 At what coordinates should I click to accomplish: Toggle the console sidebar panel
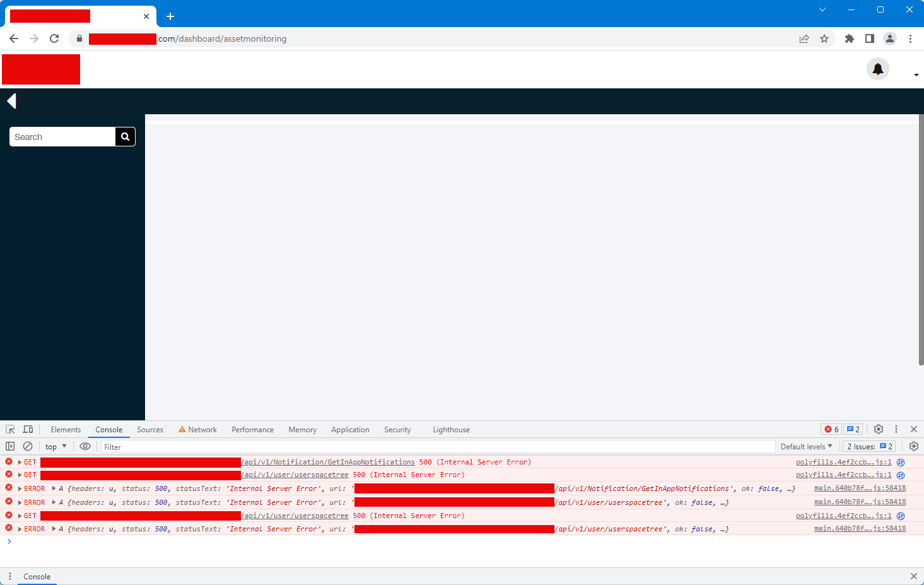(x=10, y=446)
